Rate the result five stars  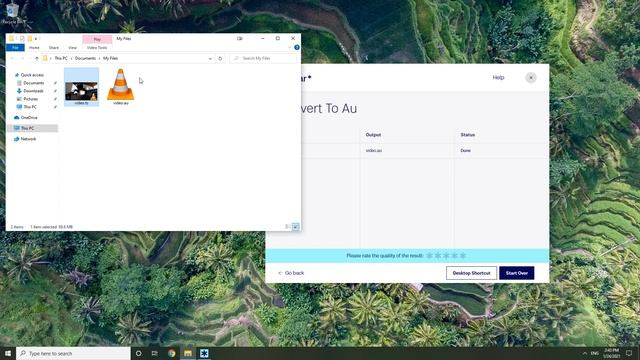pos(463,256)
